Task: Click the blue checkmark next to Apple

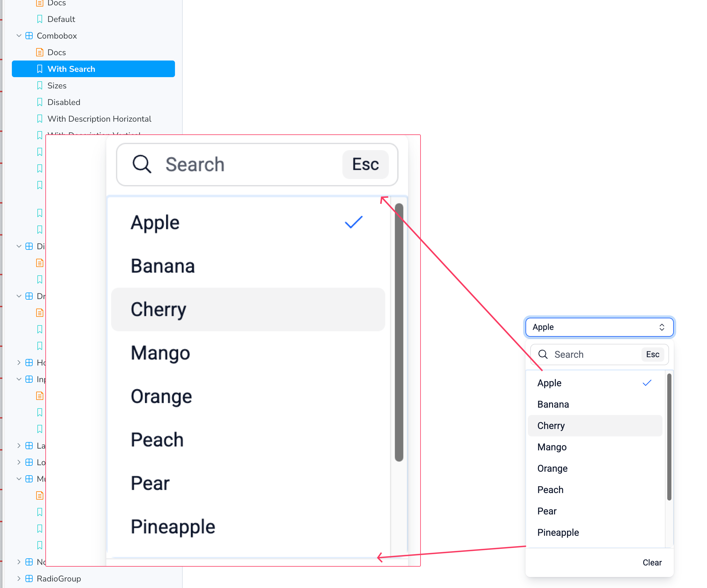Action: (647, 383)
